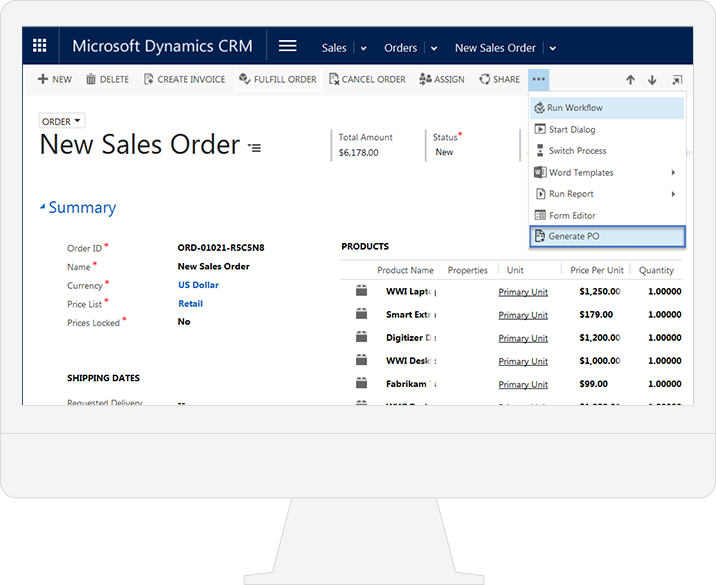
Task: Click the Quantity column header
Action: (656, 270)
